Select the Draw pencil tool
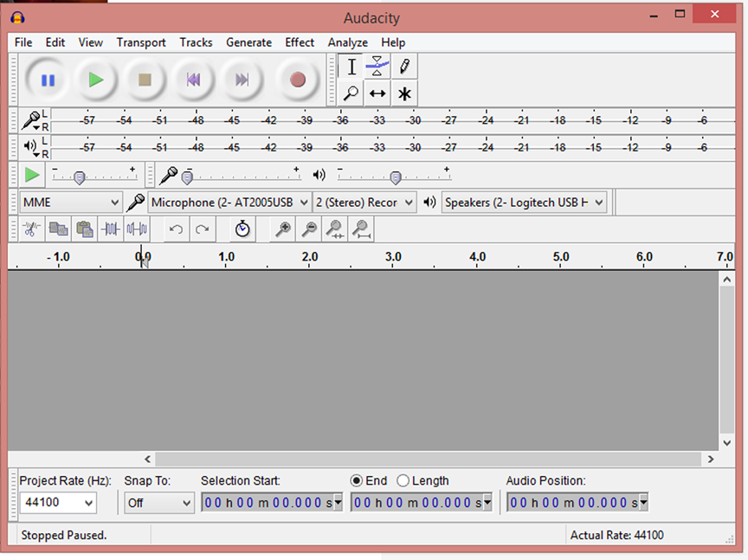748x560 pixels. coord(404,67)
